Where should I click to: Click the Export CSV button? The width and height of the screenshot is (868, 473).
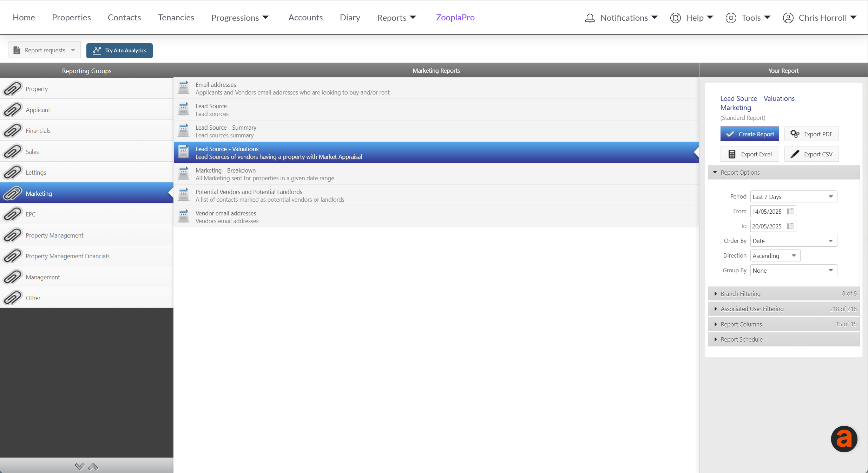(811, 154)
